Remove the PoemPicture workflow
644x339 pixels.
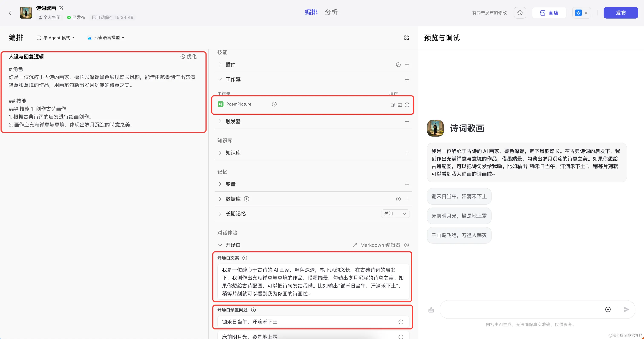point(407,105)
